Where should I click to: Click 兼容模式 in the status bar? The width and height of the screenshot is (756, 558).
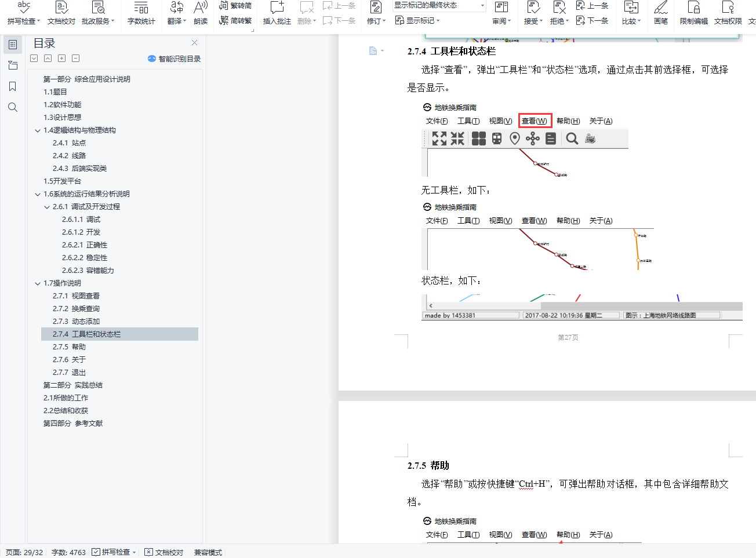[208, 552]
